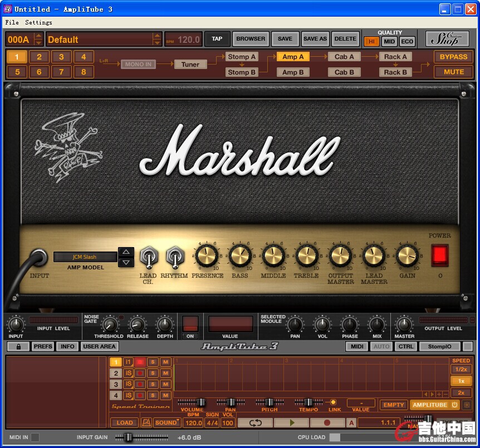The image size is (480, 448).
Task: Flip the Rhythm toggle switch
Action: 175,257
